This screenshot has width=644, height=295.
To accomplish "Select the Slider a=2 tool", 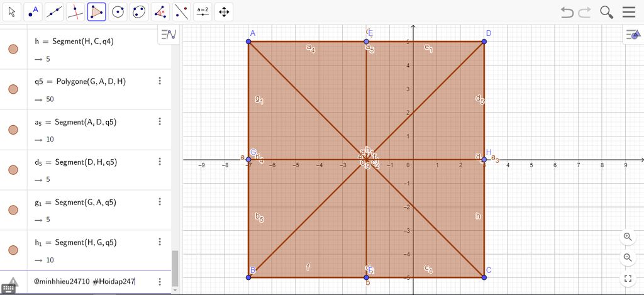I will (x=203, y=12).
